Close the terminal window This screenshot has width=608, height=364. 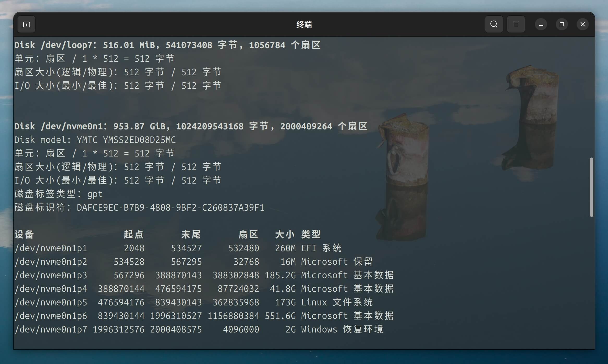coord(582,24)
